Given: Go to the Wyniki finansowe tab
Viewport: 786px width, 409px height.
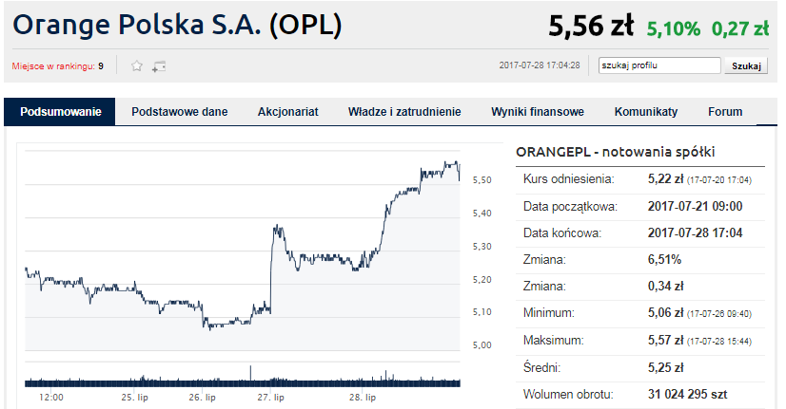Looking at the screenshot, I should coord(537,112).
